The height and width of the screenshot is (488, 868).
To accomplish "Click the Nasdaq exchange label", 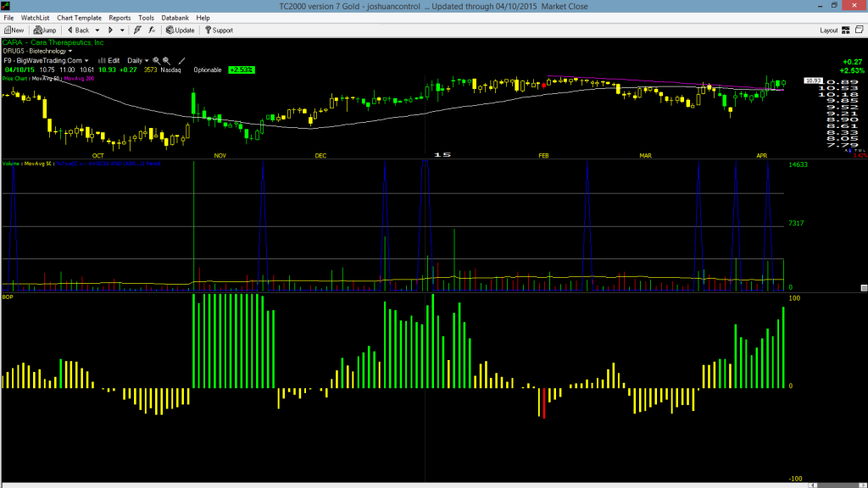I will pos(171,70).
